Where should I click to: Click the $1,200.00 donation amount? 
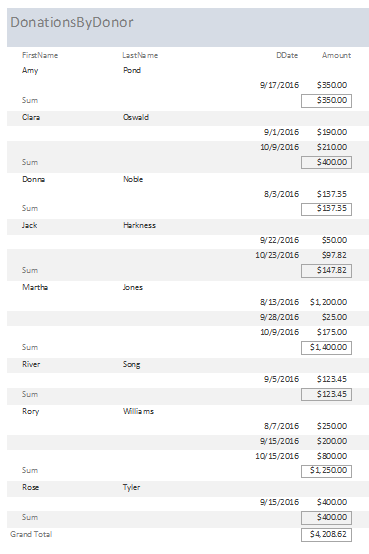[x=328, y=302]
